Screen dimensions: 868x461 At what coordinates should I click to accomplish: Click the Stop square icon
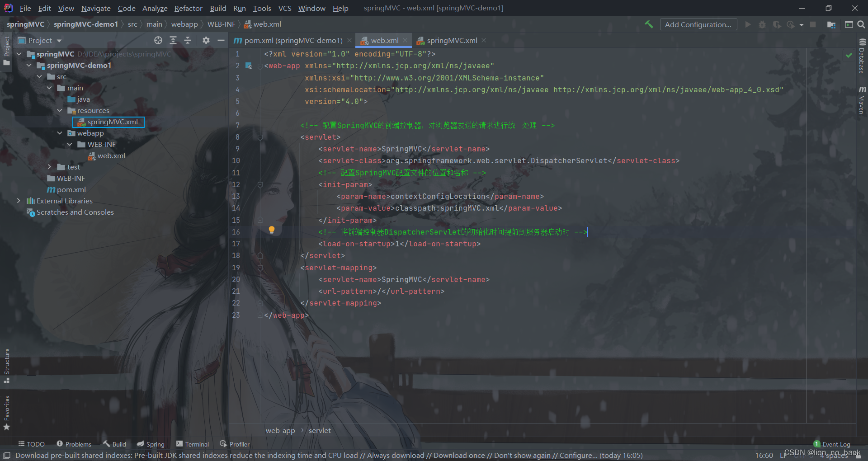point(813,24)
